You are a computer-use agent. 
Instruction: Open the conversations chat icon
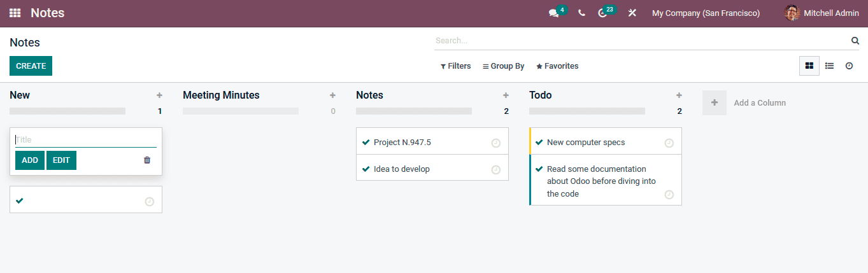[x=553, y=13]
